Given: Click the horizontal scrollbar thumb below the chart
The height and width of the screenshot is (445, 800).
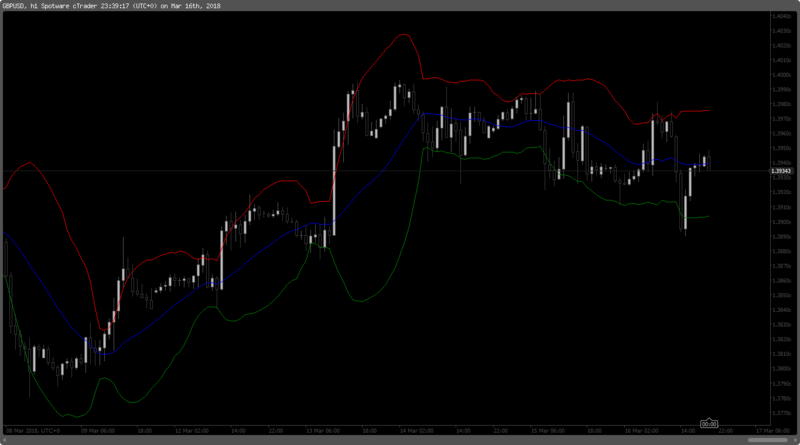Looking at the screenshot, I should pos(768,440).
